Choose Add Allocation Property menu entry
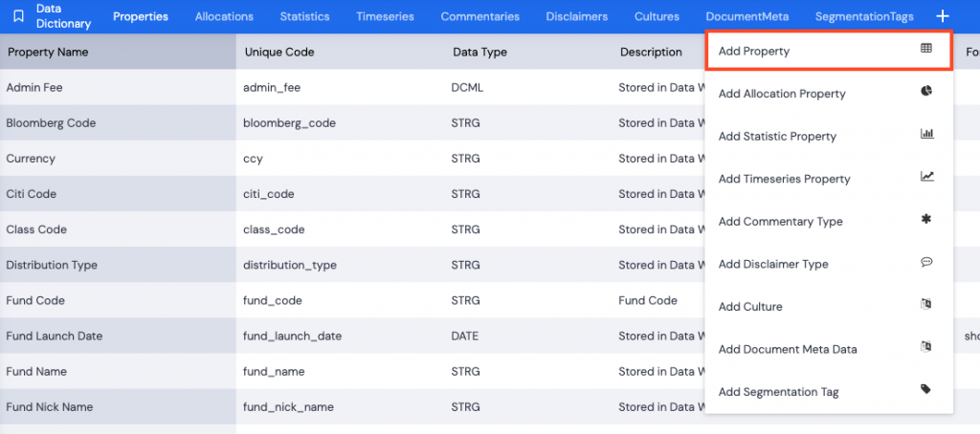 point(829,94)
